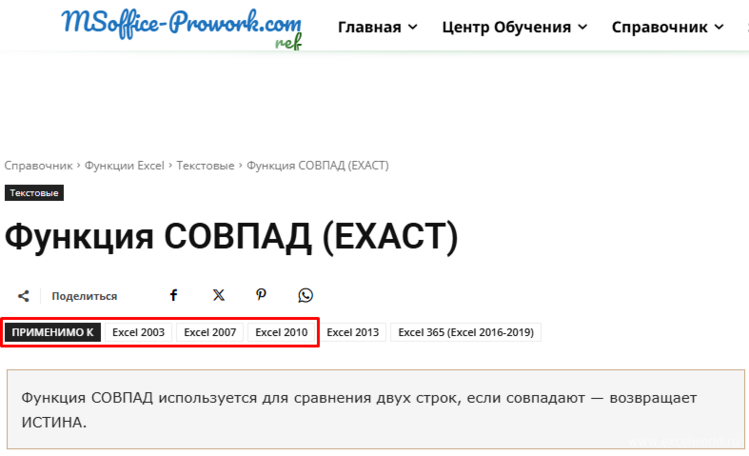The image size is (749, 456).
Task: Pin the article on Pinterest
Action: click(261, 296)
